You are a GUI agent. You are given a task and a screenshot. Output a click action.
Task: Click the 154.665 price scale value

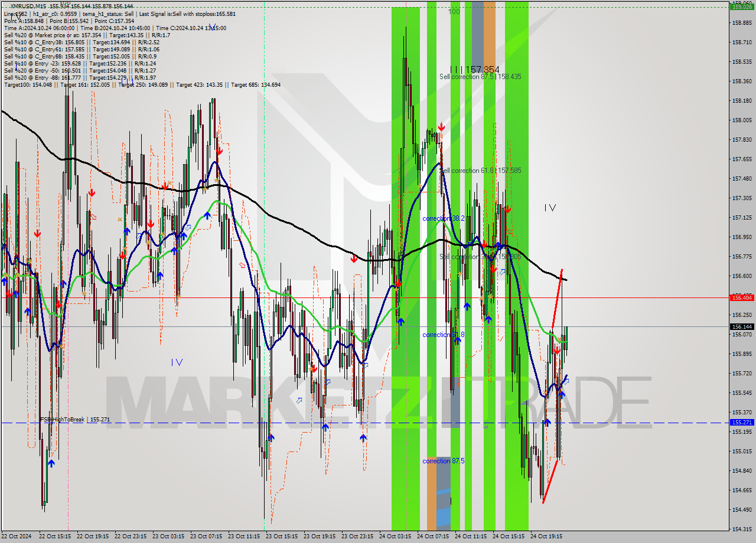pos(742,490)
